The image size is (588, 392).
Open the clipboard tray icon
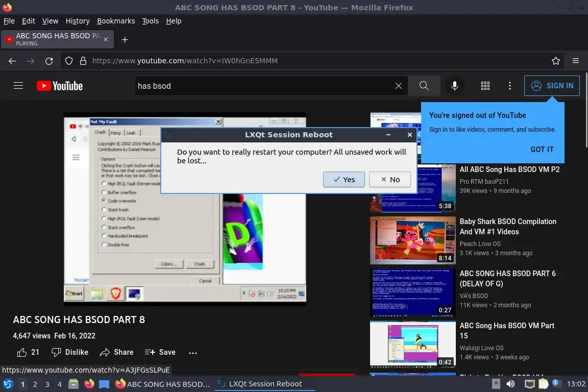(x=544, y=384)
